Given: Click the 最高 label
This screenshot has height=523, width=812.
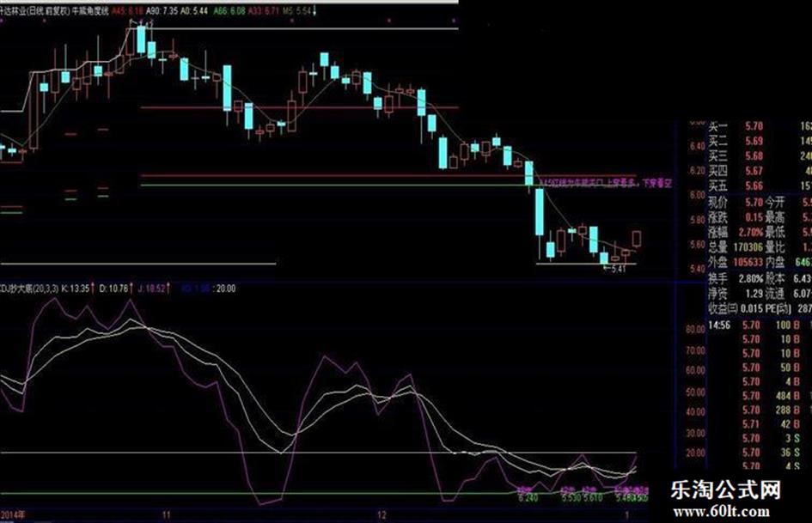Looking at the screenshot, I should (775, 217).
